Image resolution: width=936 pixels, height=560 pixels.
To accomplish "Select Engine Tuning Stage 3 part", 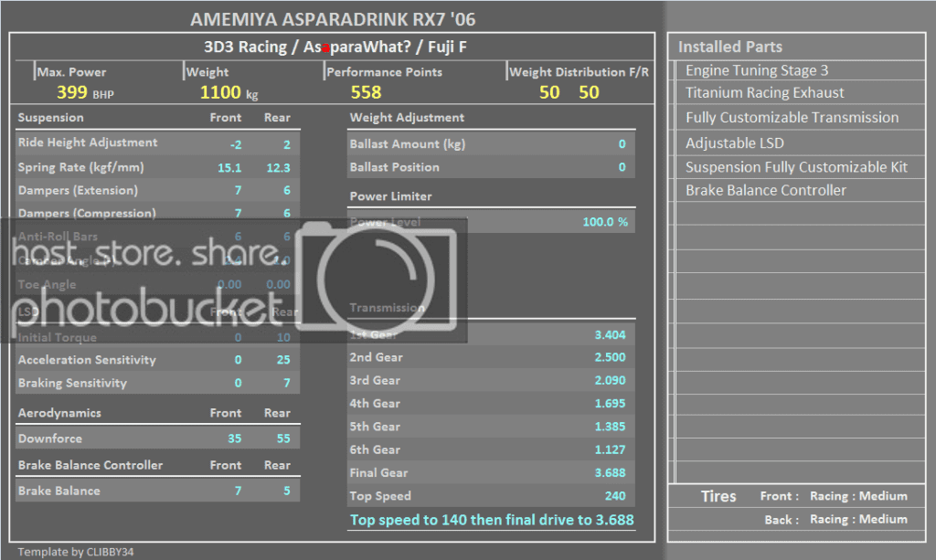I will tap(757, 70).
